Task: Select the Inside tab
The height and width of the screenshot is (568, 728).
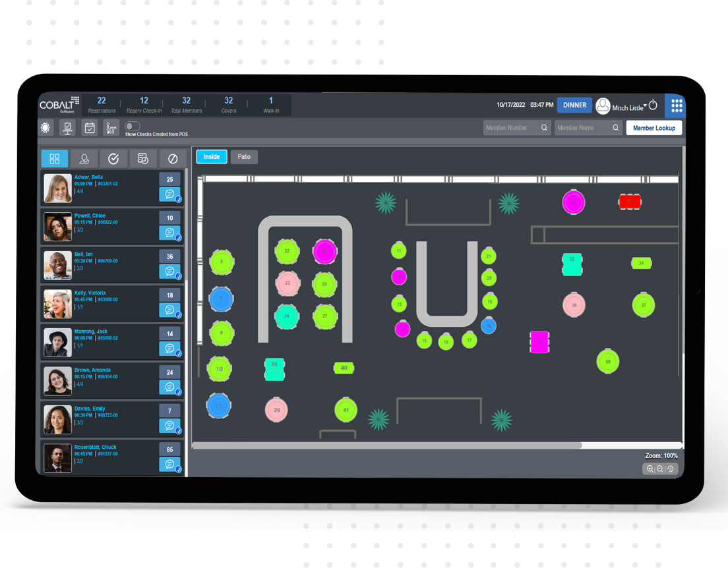Action: [212, 157]
